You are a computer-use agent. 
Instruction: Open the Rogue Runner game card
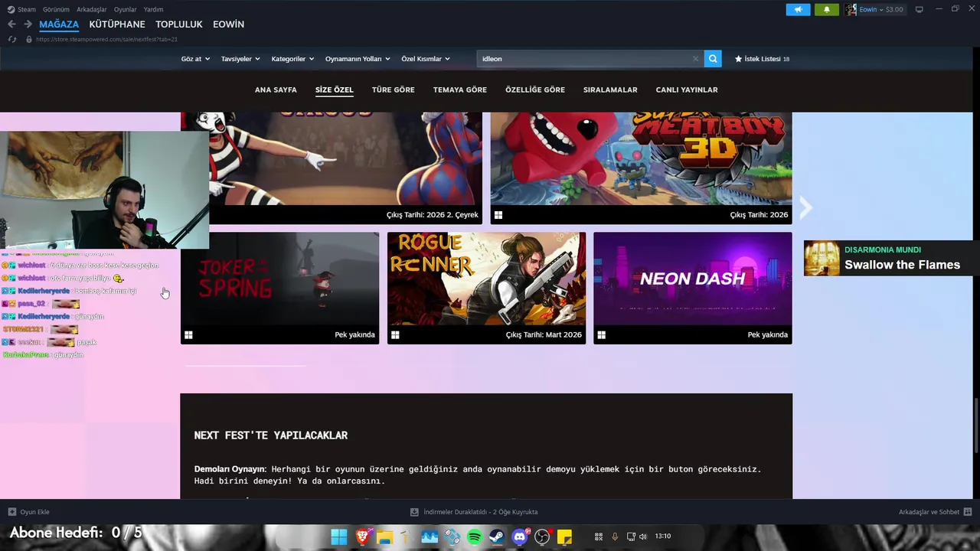(486, 288)
